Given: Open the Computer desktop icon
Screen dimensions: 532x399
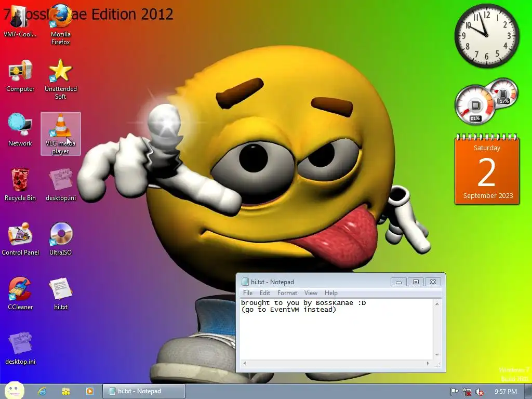Looking at the screenshot, I should click(20, 75).
